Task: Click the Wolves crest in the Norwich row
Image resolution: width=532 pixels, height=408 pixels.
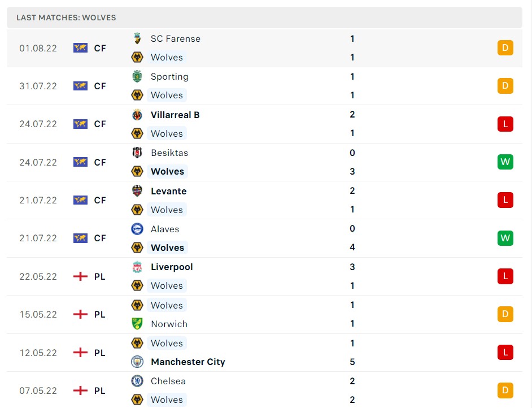Action: click(137, 305)
